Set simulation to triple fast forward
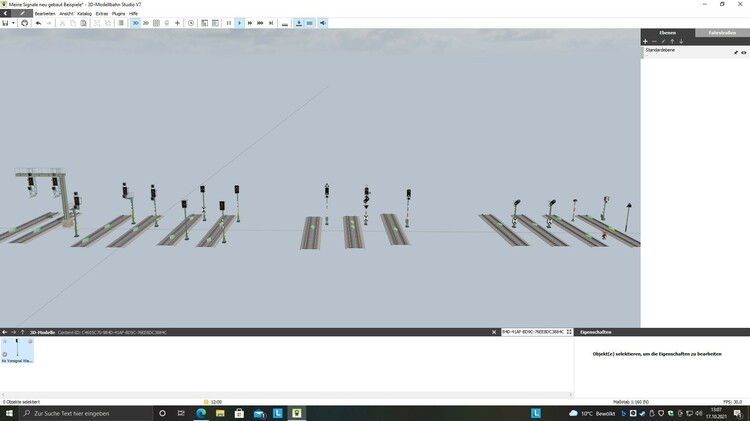The width and height of the screenshot is (750, 421). coord(260,23)
